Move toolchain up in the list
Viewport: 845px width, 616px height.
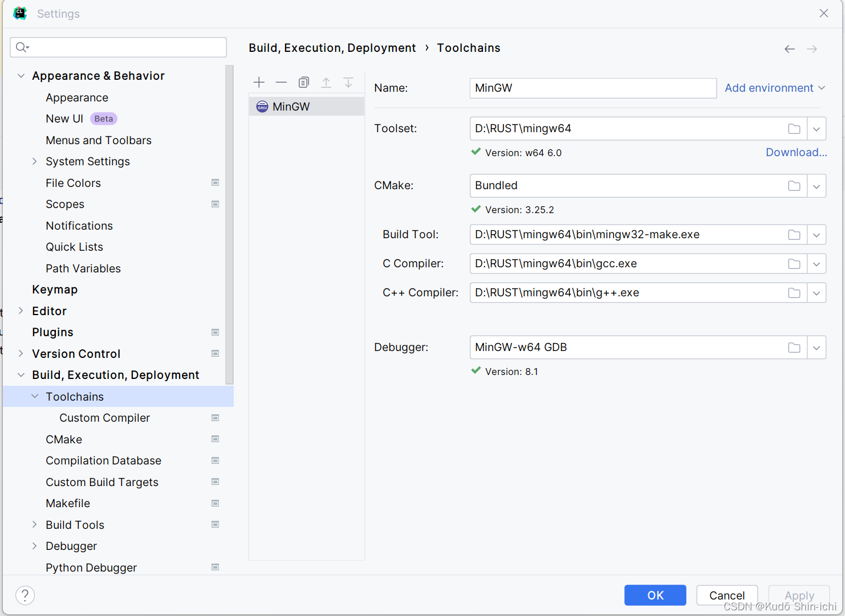coord(326,83)
